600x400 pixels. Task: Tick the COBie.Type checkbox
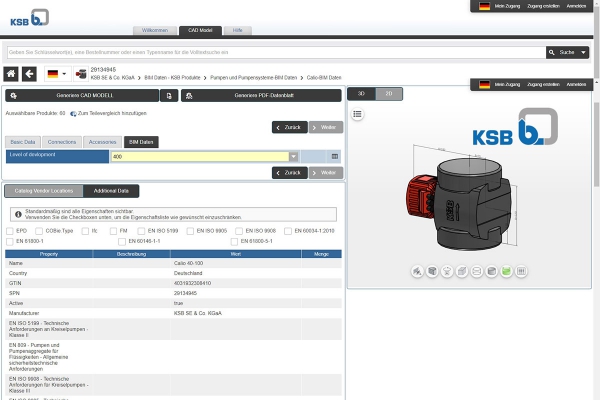[x=39, y=231]
